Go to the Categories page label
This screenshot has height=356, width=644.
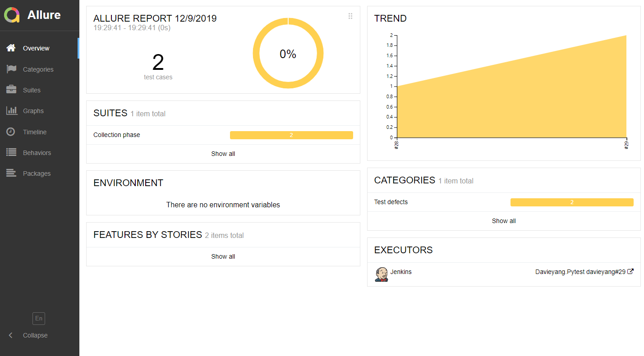[x=38, y=69]
